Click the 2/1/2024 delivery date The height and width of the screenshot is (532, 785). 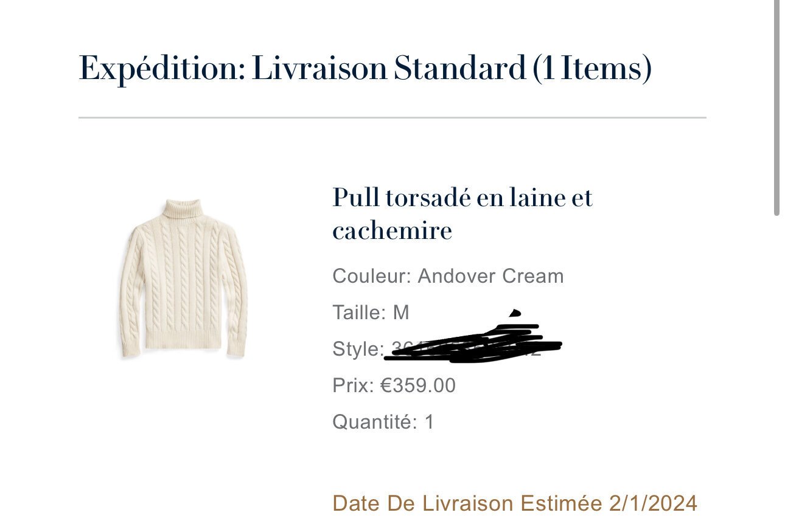(x=653, y=503)
